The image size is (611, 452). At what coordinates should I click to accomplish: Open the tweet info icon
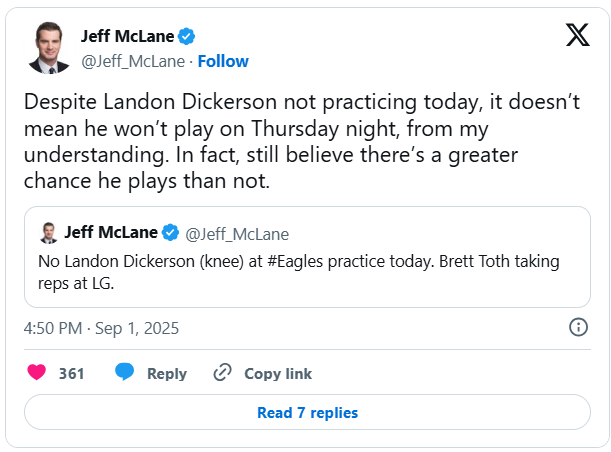click(x=577, y=327)
